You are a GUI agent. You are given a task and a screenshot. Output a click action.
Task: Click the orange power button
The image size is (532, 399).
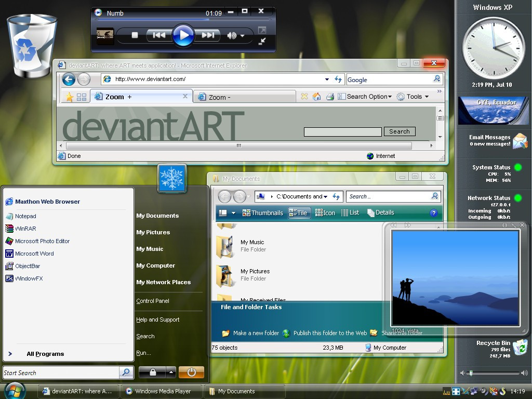click(x=191, y=372)
